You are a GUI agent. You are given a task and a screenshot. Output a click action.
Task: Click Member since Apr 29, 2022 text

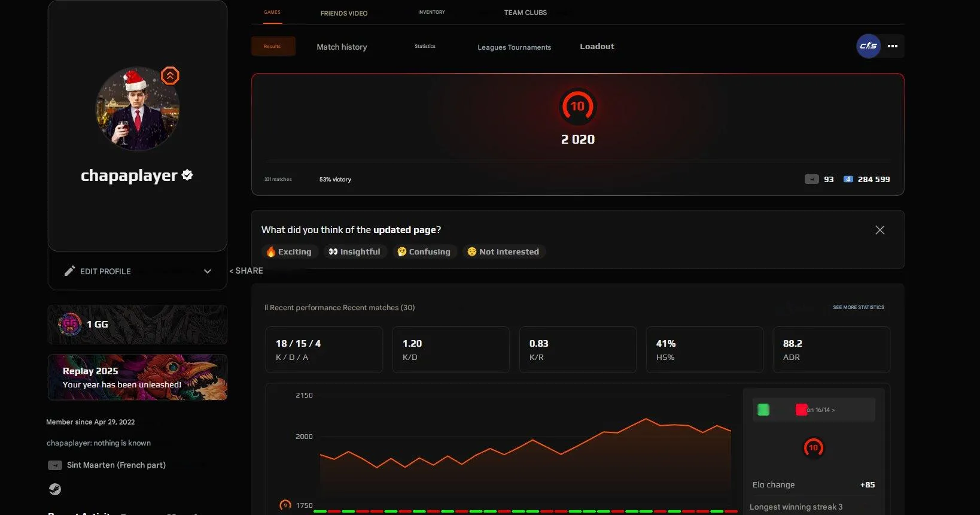coord(90,422)
